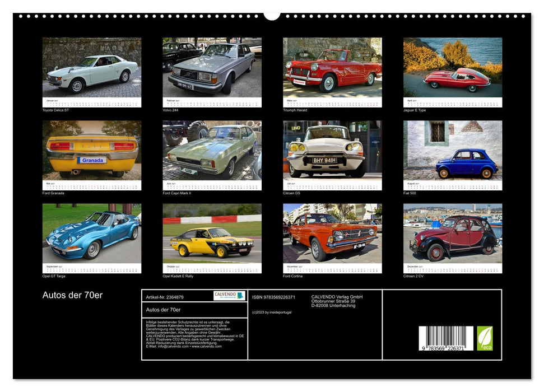The width and height of the screenshot is (544, 392).
Task: Select the Volvo 244 photo
Action: point(212,67)
